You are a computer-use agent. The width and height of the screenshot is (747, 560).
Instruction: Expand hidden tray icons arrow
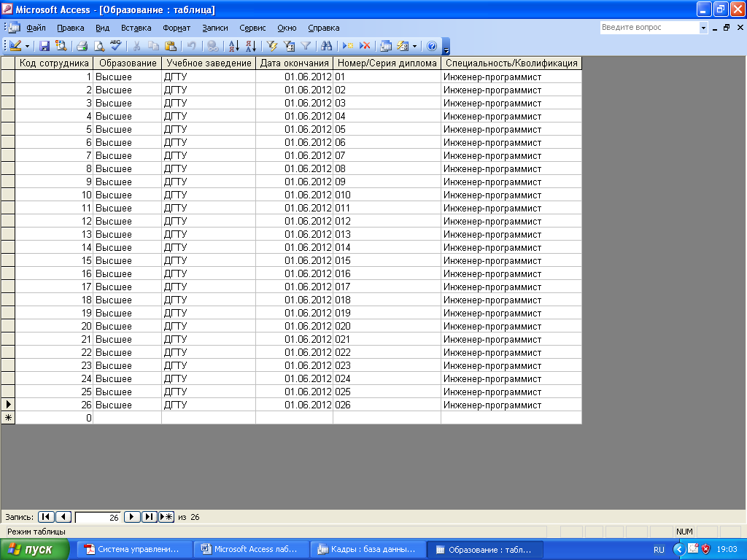pos(679,550)
